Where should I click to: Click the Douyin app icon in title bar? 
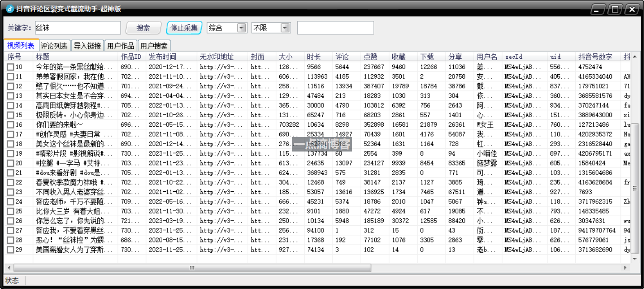10,9
